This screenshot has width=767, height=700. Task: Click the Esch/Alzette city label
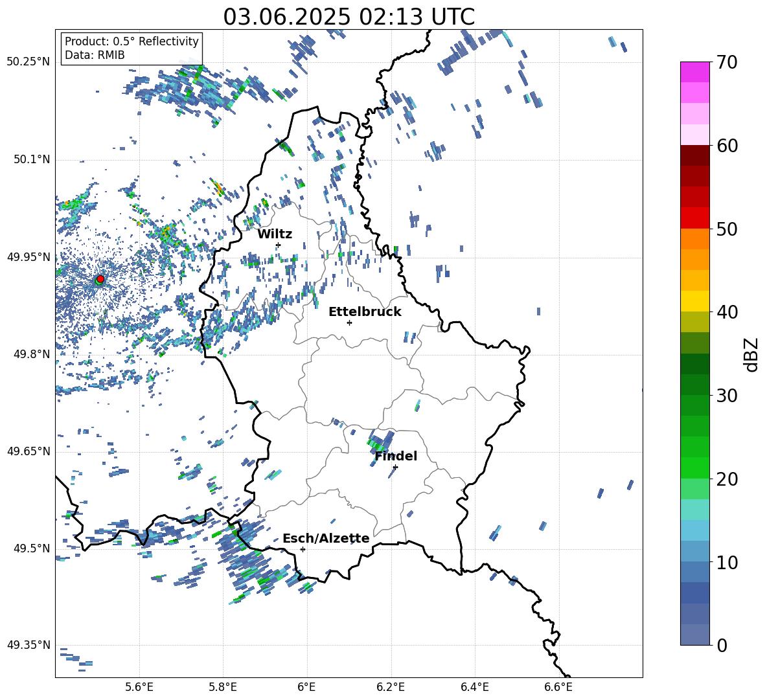326,538
